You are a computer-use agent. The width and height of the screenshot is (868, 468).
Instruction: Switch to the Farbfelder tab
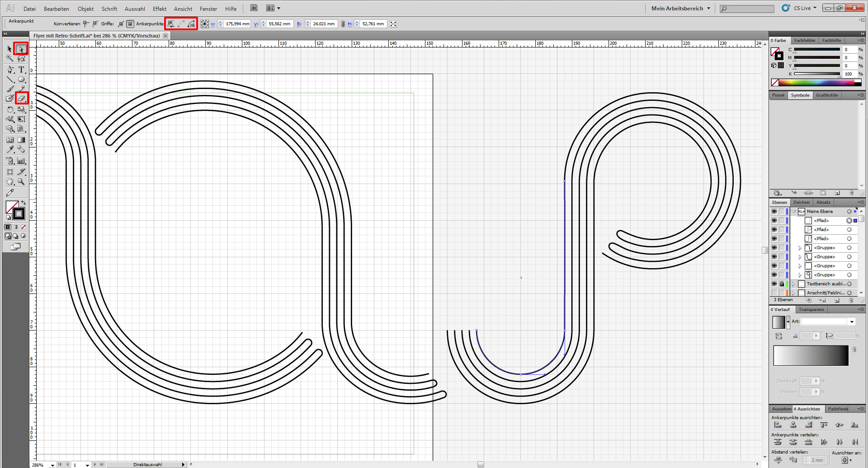point(805,41)
